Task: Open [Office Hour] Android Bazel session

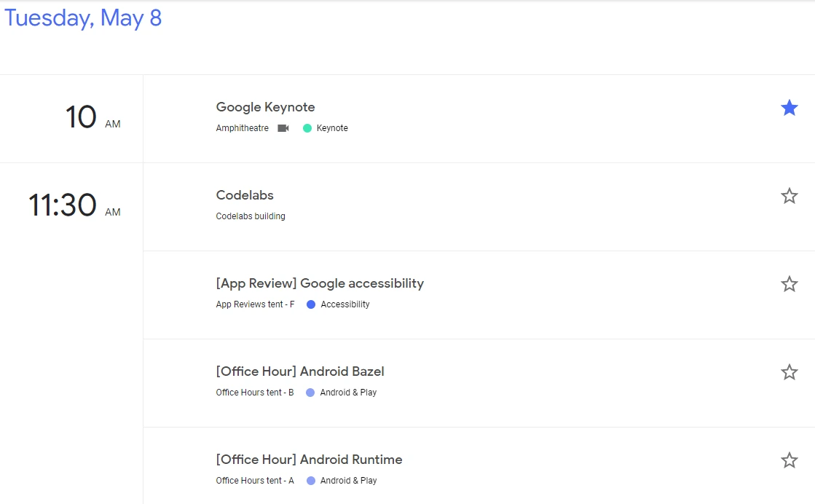Action: (x=300, y=371)
